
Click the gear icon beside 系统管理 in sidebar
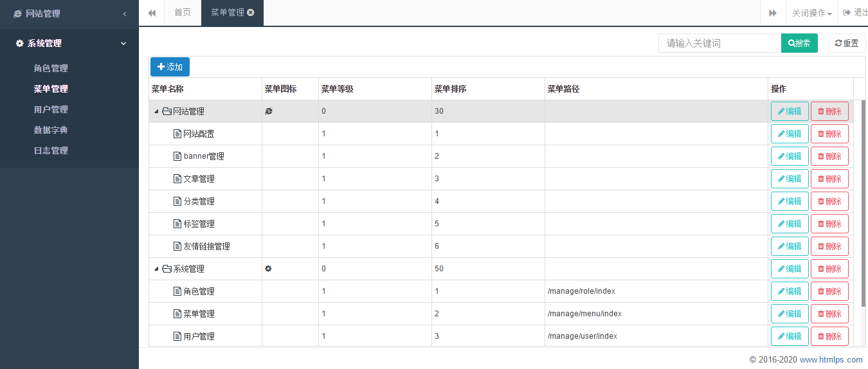coord(20,44)
